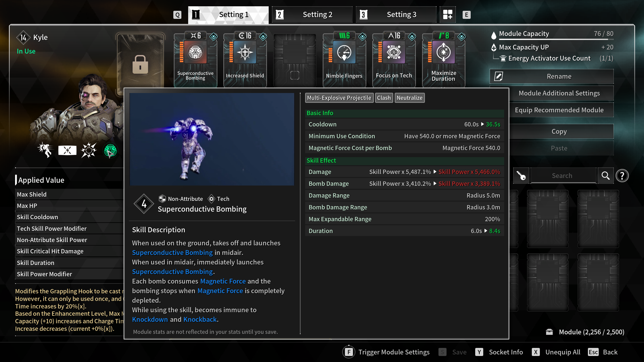The width and height of the screenshot is (644, 362).
Task: Open the question mark help icon
Action: point(622,176)
